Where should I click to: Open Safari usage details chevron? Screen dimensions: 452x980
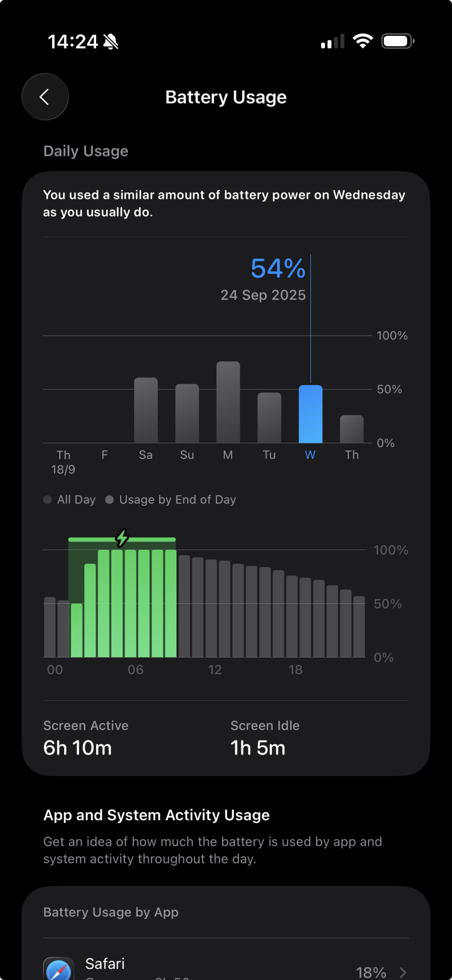pyautogui.click(x=403, y=972)
